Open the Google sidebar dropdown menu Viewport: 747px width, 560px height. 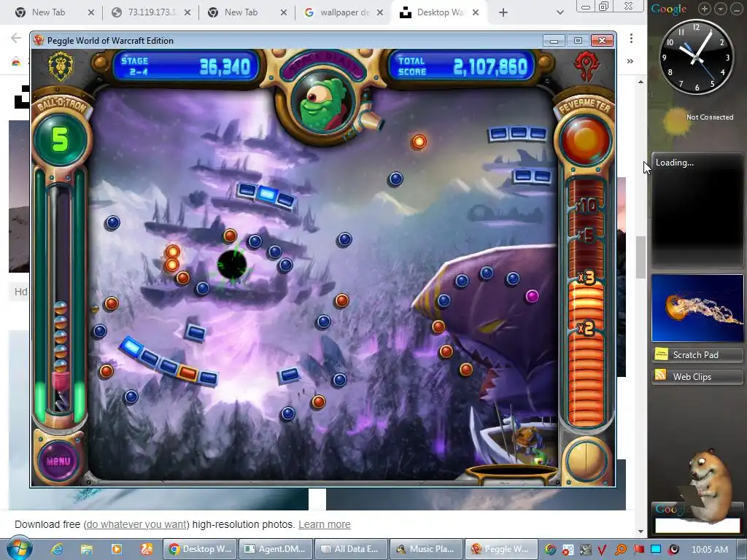pyautogui.click(x=721, y=9)
